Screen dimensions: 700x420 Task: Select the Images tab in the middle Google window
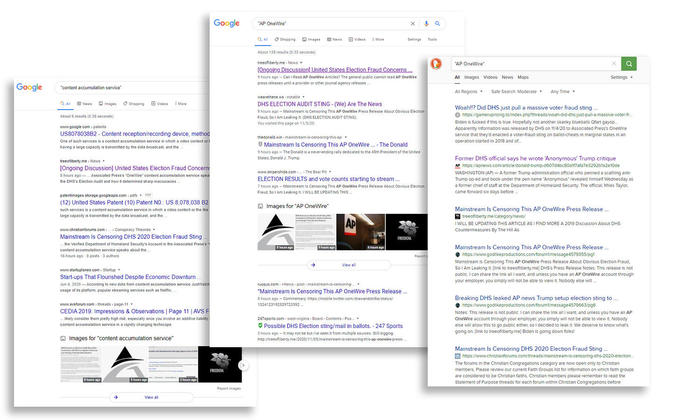[311, 39]
